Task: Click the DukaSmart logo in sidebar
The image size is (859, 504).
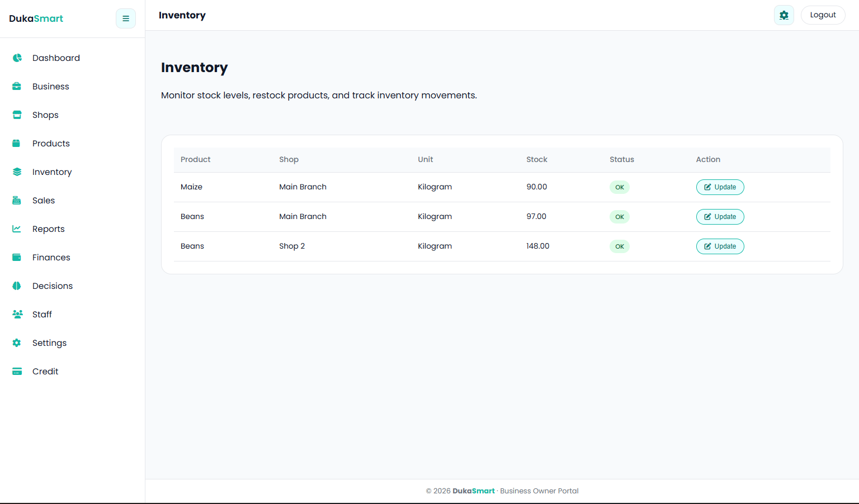Action: coord(36,18)
